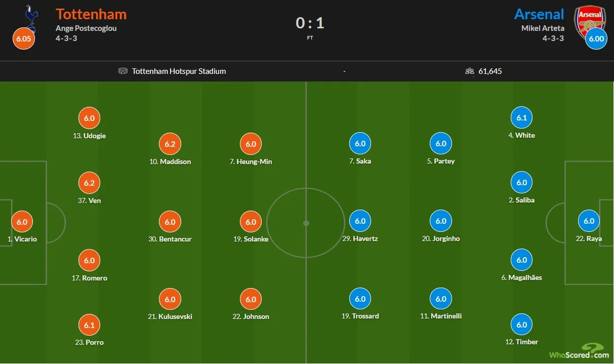Select White's 6.1 rating badge

click(522, 118)
